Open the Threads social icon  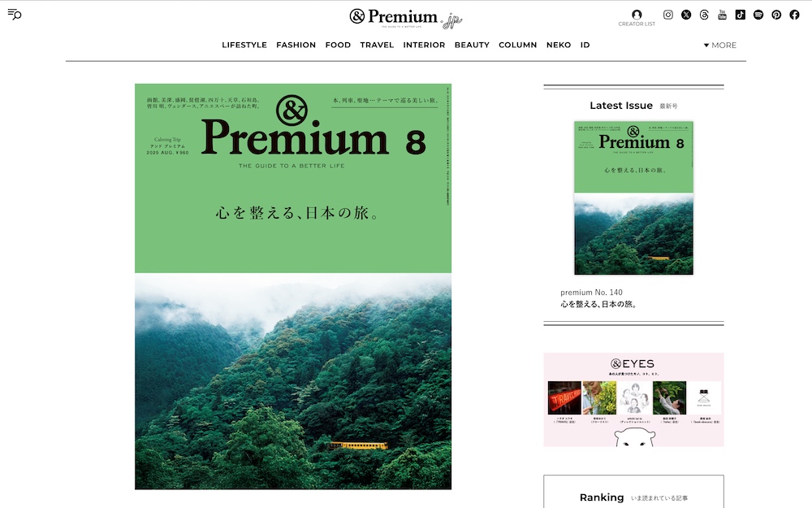click(x=704, y=15)
